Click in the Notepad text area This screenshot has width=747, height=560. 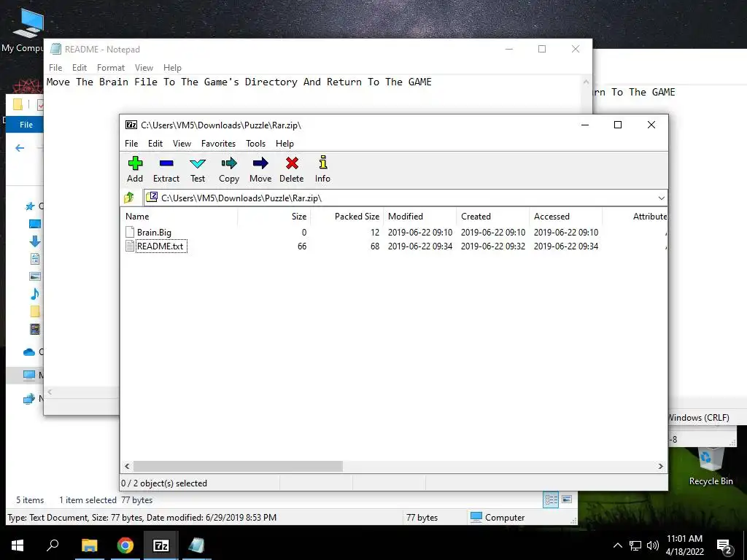314,231
